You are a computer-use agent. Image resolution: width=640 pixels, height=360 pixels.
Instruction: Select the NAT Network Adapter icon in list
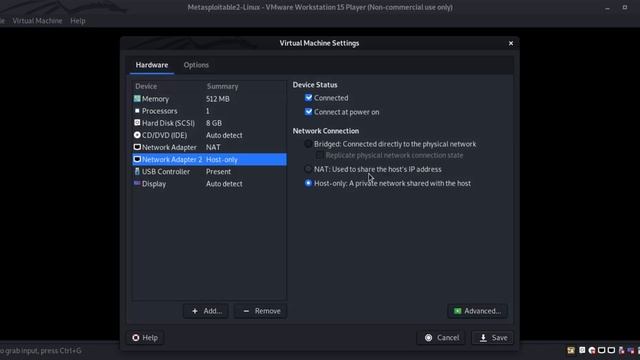(137, 147)
